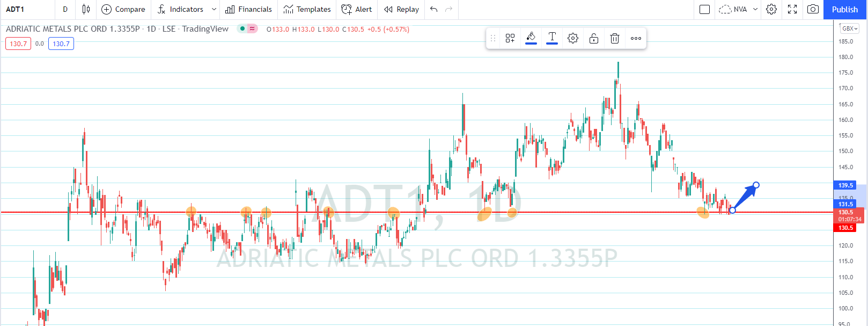Open drawing settings gear in floating toolbar

click(x=573, y=38)
